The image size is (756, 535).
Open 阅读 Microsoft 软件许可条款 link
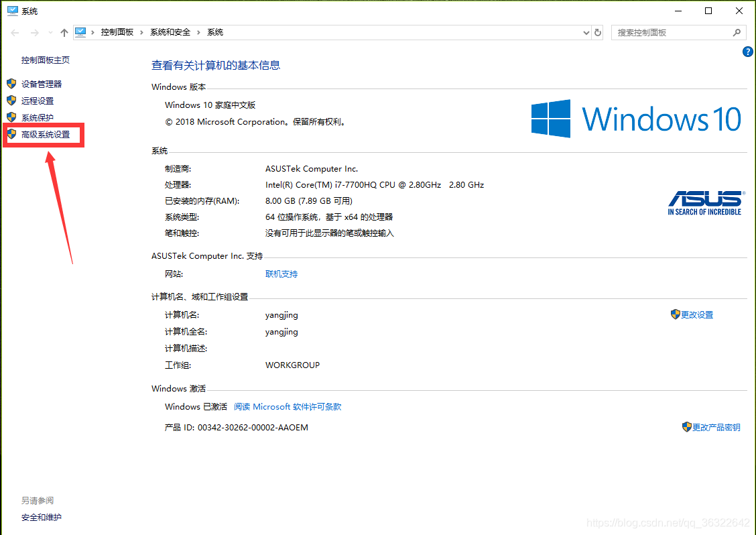point(288,407)
